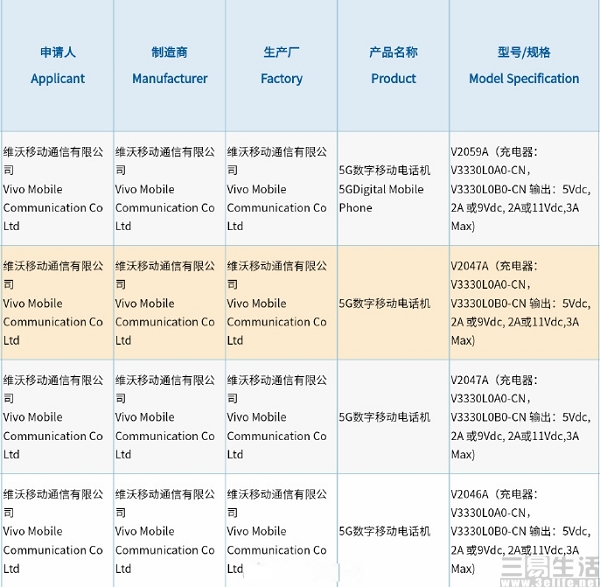Click the 5G Digital Mobile Phone product cell
This screenshot has height=587, width=600.
393,189
